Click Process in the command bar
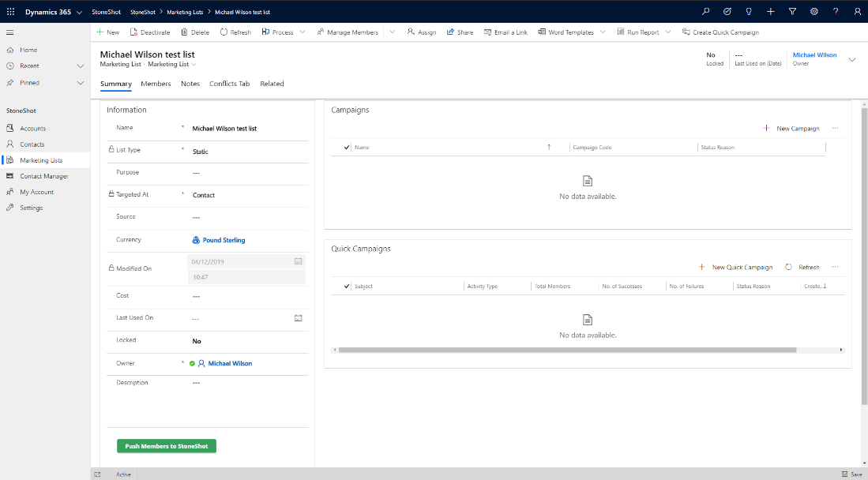868x480 pixels. [x=278, y=32]
